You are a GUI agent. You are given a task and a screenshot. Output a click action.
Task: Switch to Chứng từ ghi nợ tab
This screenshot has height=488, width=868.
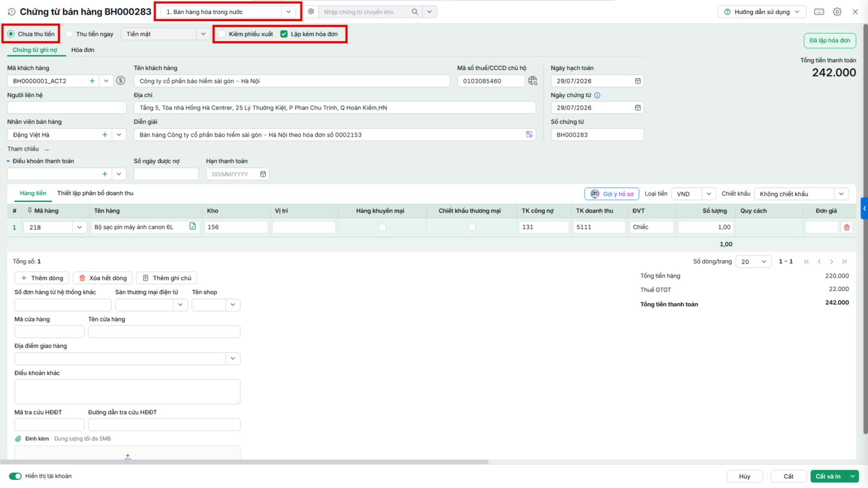tap(35, 50)
